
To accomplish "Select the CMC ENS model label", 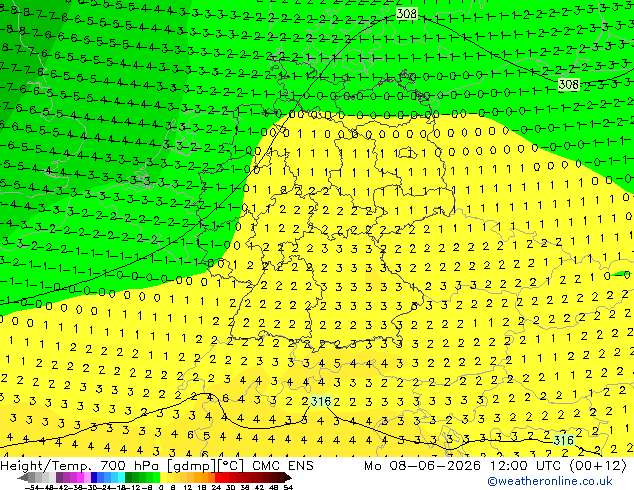I will [283, 466].
